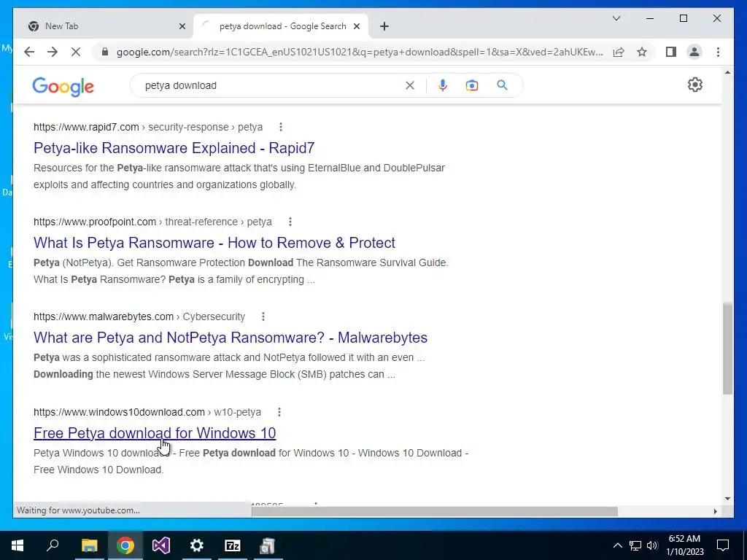
Task: Open File Explorer from taskbar
Action: (89, 545)
